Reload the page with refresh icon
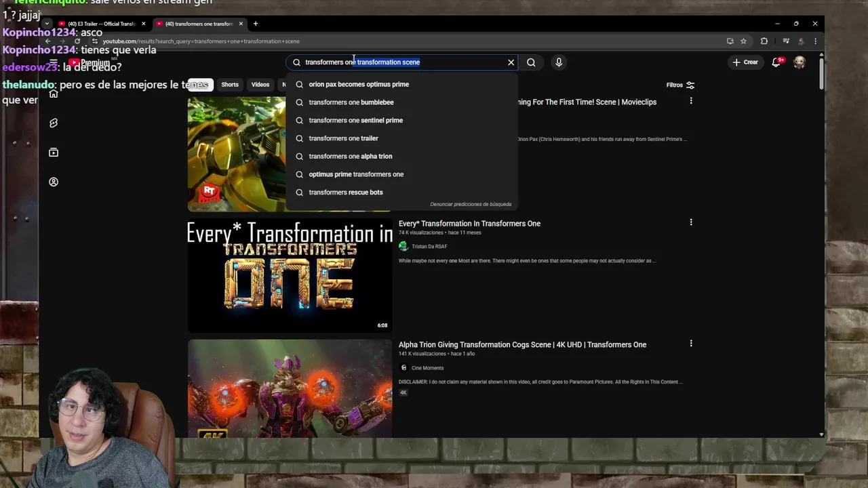 (77, 41)
